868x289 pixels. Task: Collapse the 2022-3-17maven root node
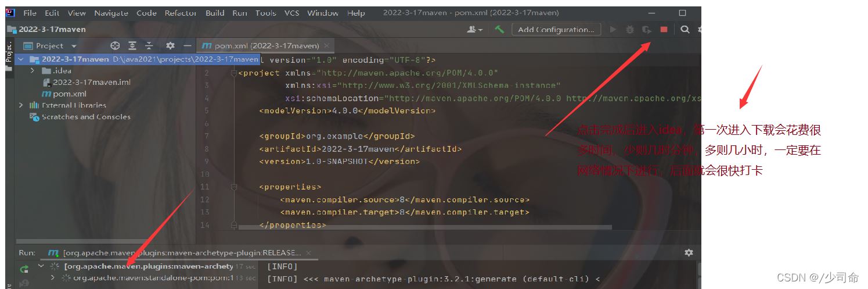(x=21, y=59)
